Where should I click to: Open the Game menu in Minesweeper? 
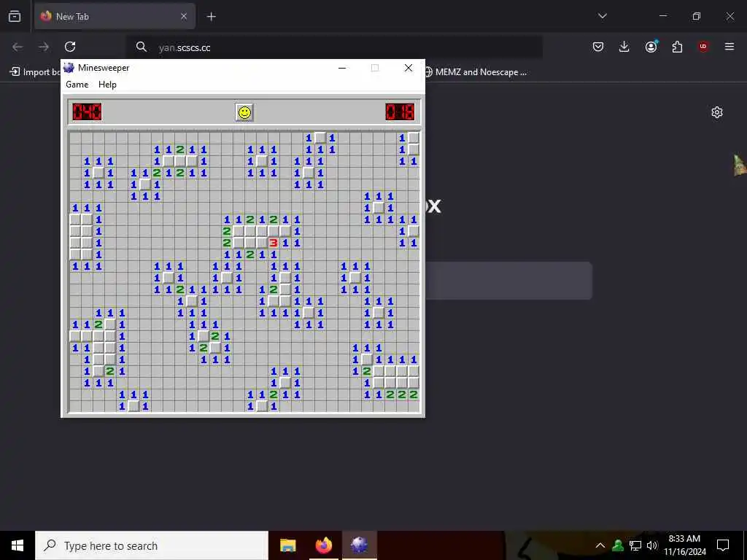[x=77, y=85]
